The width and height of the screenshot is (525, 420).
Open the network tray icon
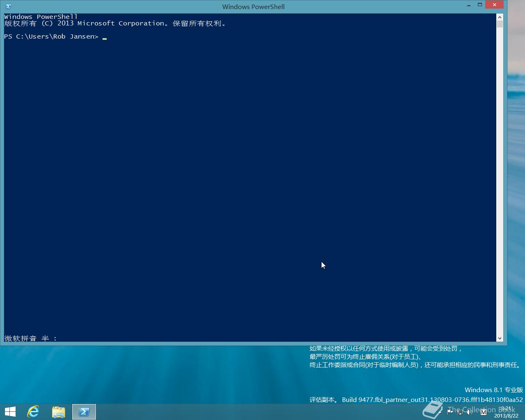[x=460, y=412]
